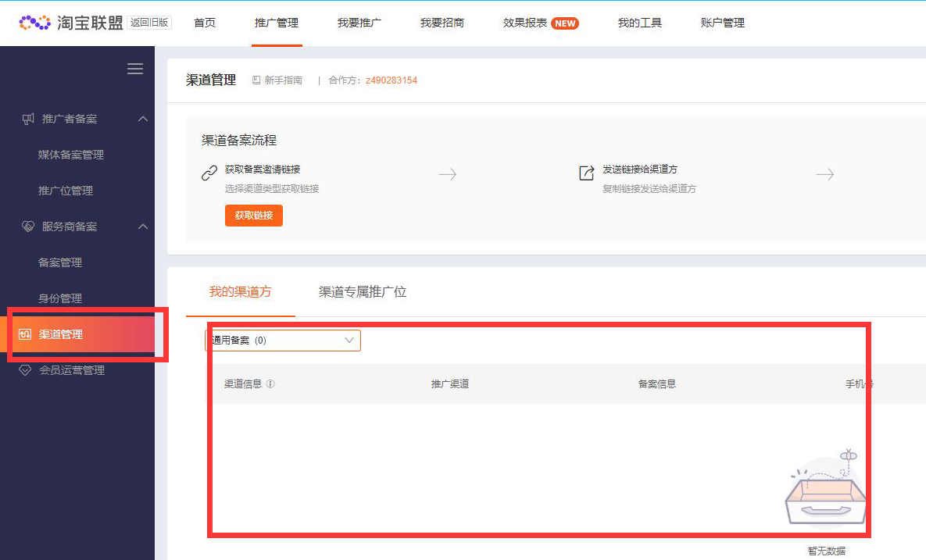Viewport: 926px width, 560px height.
Task: Open the 账户管理 top menu
Action: (722, 23)
